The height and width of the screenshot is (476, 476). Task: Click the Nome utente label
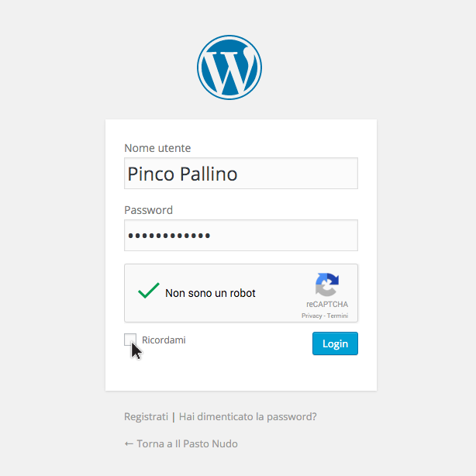[x=157, y=148]
